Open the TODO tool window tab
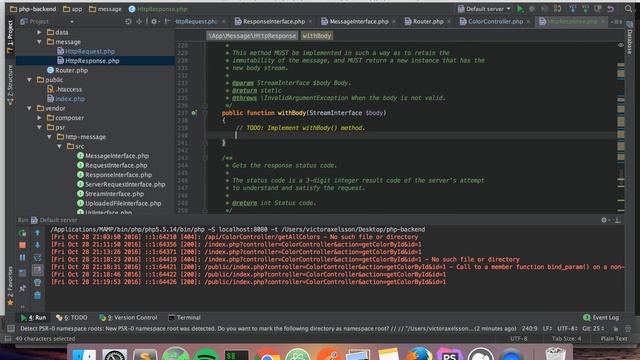This screenshot has height=360, width=640. point(72,317)
